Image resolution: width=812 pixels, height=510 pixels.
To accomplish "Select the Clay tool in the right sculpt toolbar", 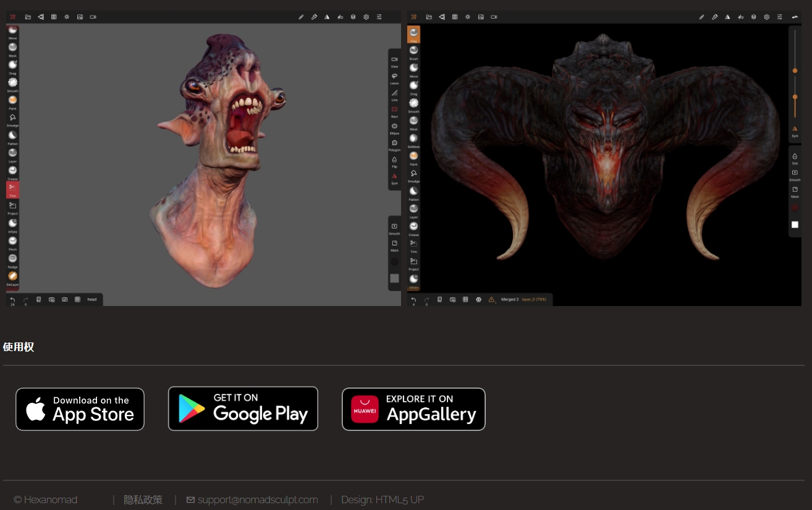I will click(413, 34).
